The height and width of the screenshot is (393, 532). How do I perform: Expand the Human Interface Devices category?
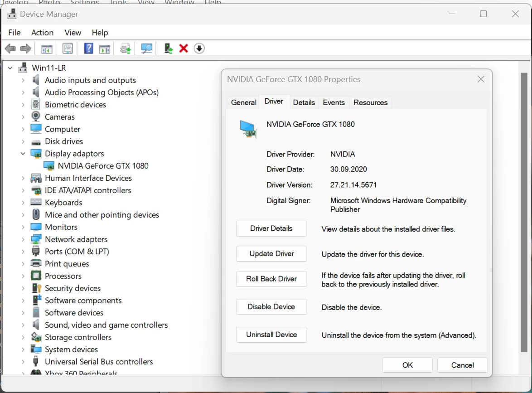pos(23,178)
